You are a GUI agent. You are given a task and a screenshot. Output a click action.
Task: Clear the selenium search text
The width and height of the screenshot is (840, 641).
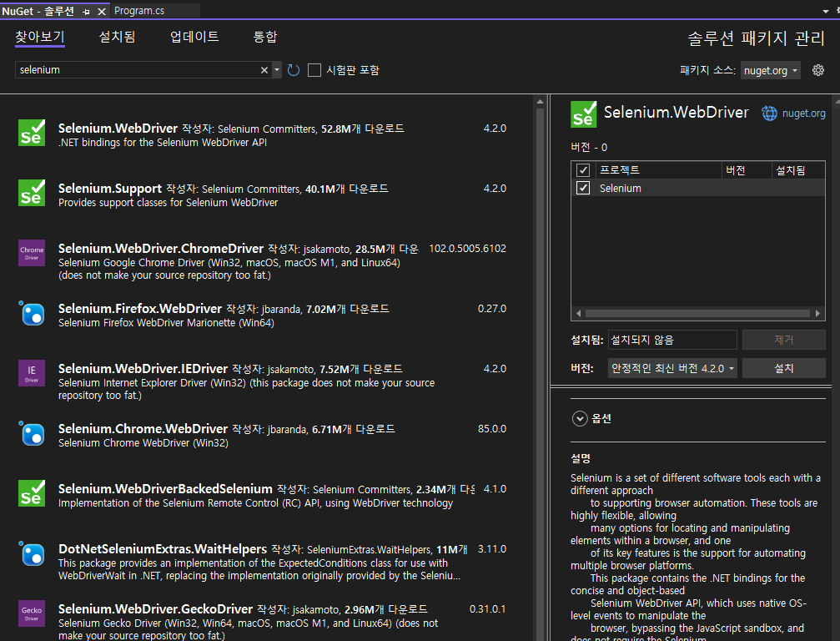click(x=264, y=70)
